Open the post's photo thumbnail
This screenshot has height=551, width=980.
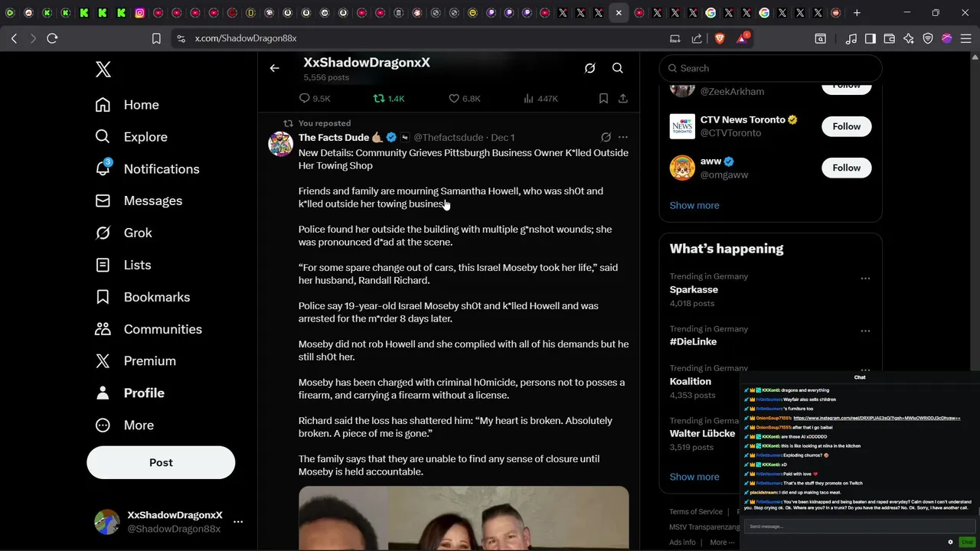(x=463, y=518)
